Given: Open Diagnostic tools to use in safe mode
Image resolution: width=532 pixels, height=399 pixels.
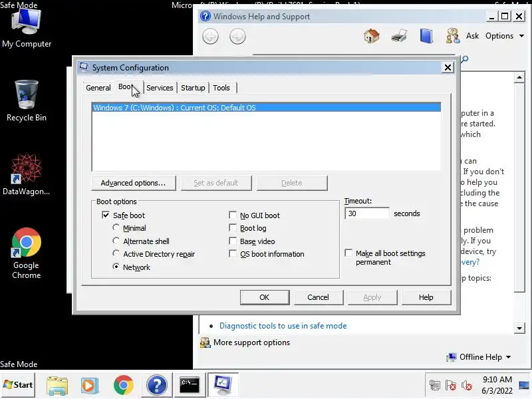Looking at the screenshot, I should [283, 326].
